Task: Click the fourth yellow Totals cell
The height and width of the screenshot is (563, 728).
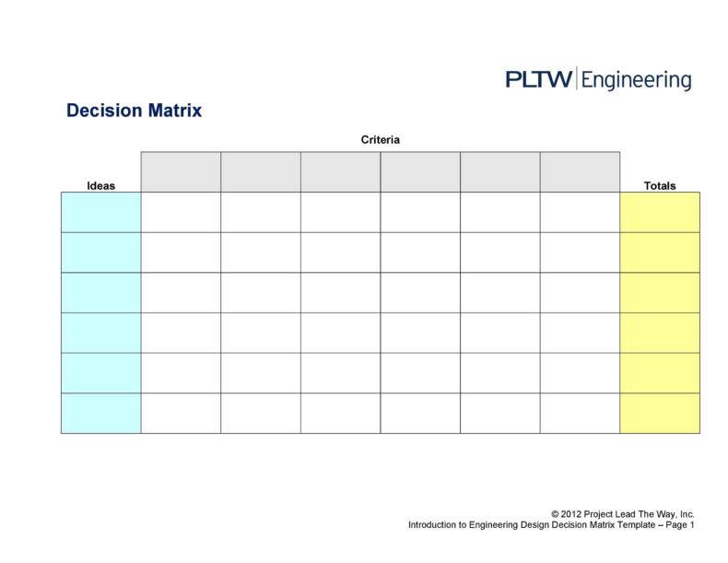Action: click(x=660, y=333)
